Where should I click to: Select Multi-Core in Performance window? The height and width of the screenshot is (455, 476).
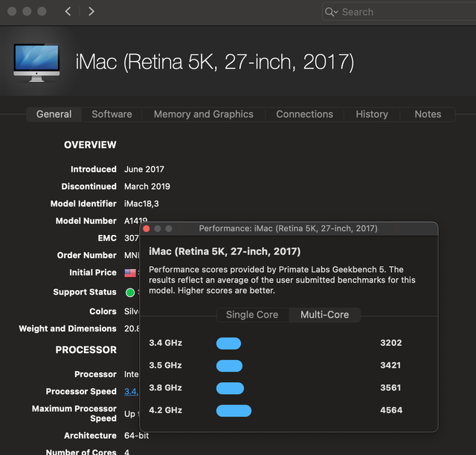(x=324, y=314)
